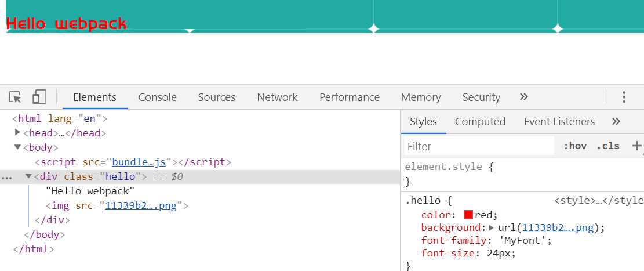Image resolution: width=644 pixels, height=271 pixels.
Task: Click the new style rule plus icon
Action: [x=636, y=146]
